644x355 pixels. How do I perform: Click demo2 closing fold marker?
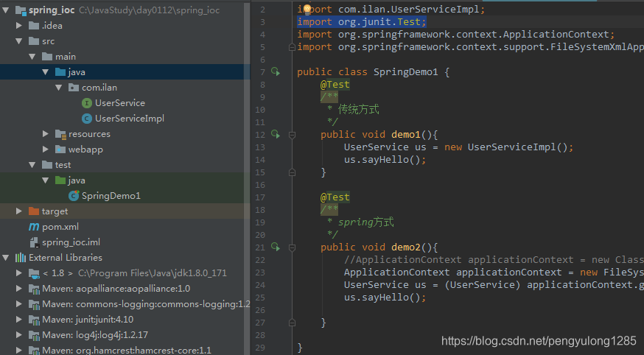(x=292, y=323)
